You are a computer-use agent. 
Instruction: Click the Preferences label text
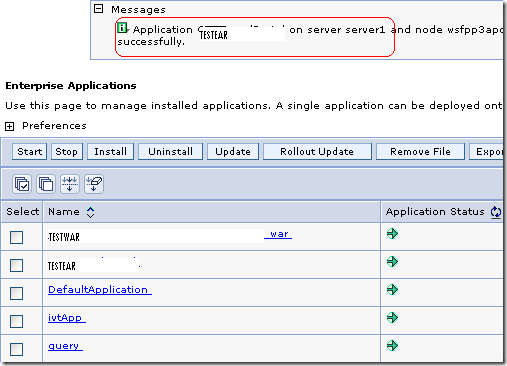click(54, 126)
